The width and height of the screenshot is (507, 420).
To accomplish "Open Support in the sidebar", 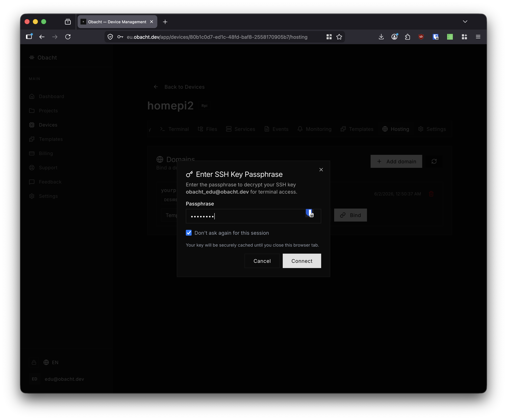I will (x=43, y=168).
